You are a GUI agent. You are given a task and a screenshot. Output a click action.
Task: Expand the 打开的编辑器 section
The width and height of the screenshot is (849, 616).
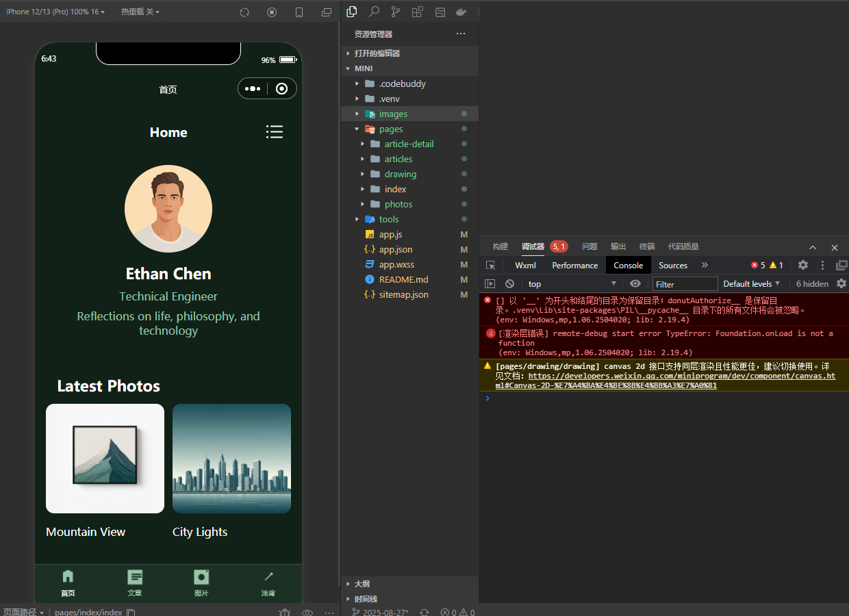coord(409,53)
